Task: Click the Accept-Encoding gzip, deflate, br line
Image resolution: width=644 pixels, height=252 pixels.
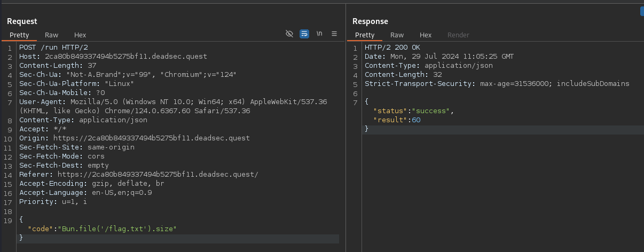Action: [92, 183]
